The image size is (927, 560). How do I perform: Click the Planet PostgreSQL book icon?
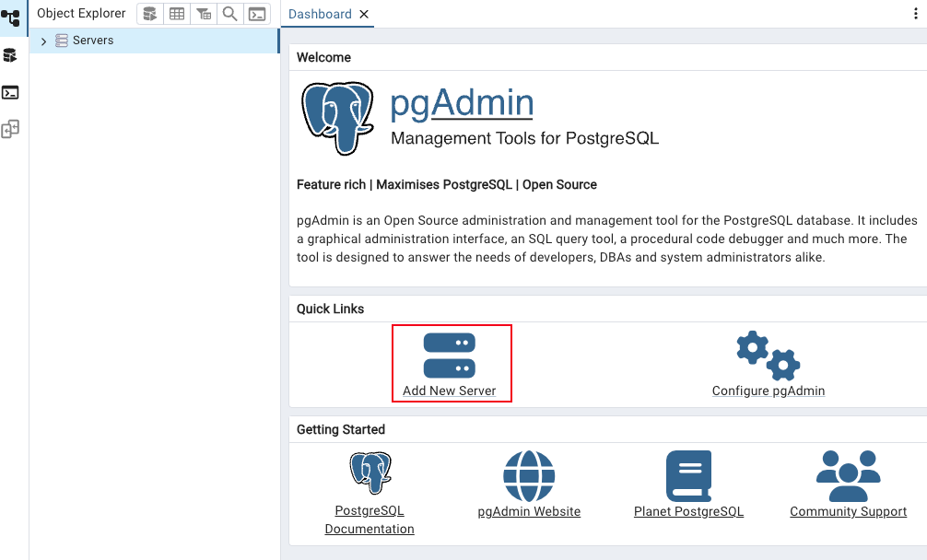(x=688, y=476)
